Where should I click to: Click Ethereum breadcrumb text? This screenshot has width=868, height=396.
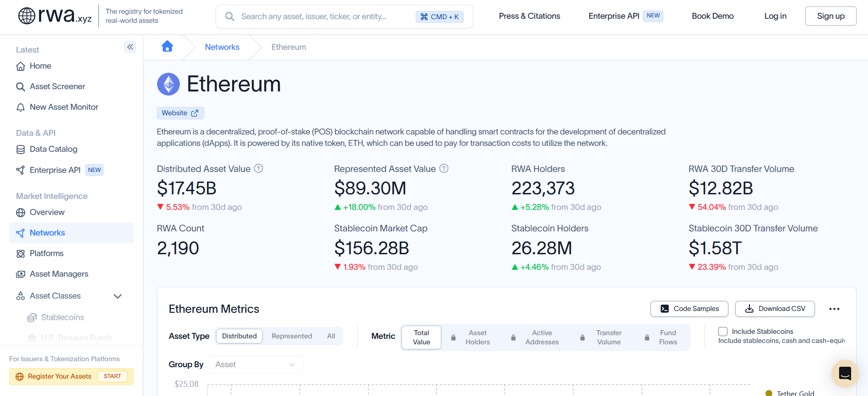pyautogui.click(x=289, y=47)
